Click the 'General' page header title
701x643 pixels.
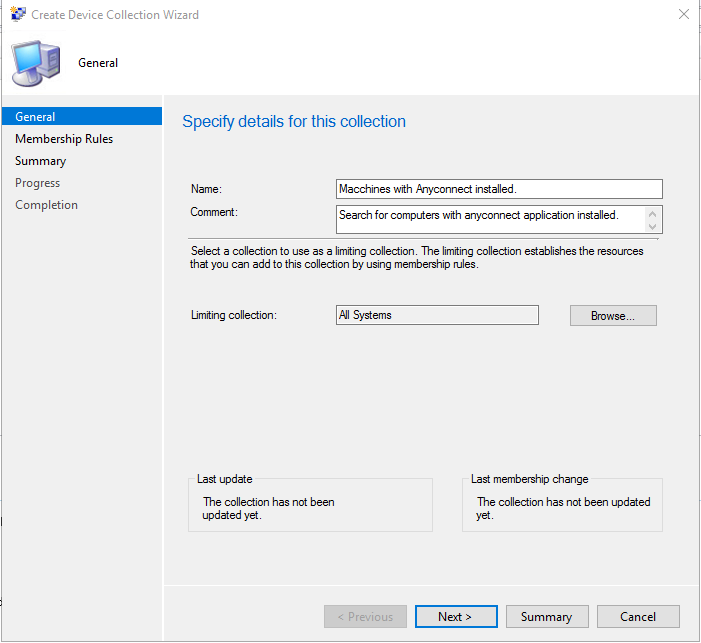coord(98,63)
